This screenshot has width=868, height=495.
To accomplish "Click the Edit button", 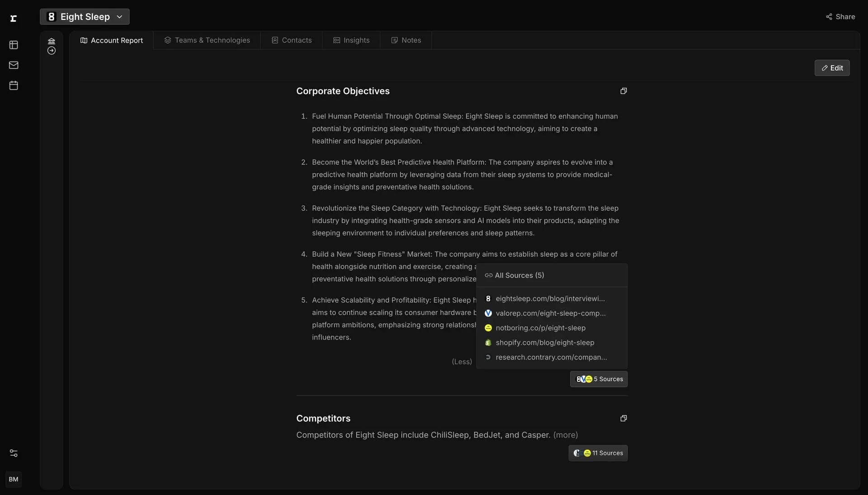I will pyautogui.click(x=832, y=68).
